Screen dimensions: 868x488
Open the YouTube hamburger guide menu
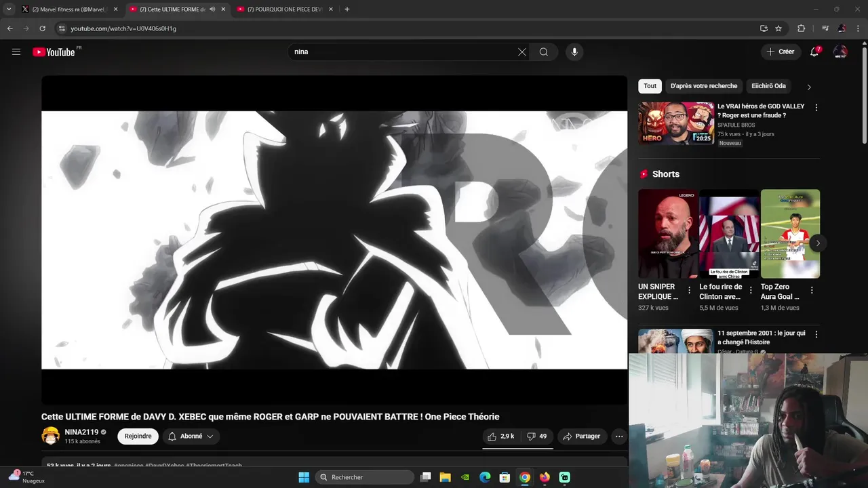16,52
